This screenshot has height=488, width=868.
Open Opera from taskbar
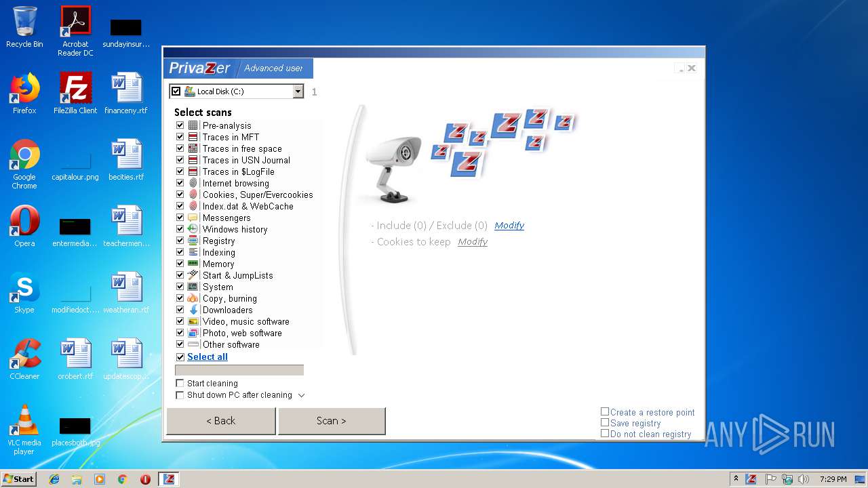click(x=145, y=479)
